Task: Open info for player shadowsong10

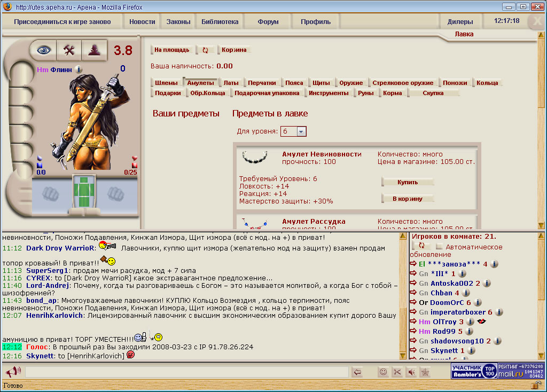Action: point(497,341)
